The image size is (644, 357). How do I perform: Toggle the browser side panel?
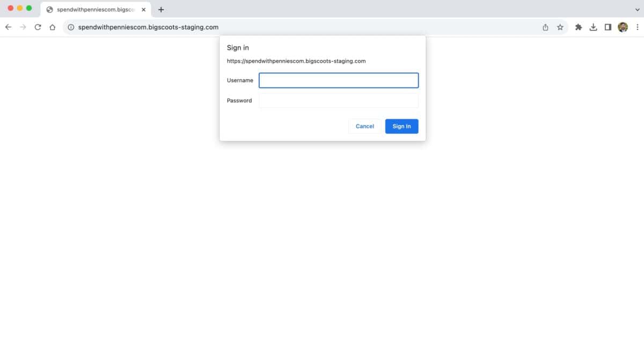click(608, 27)
